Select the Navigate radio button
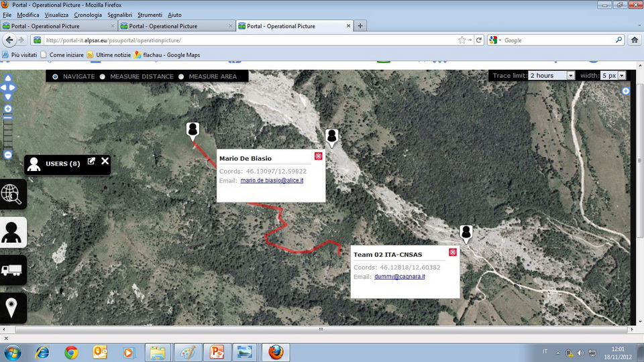This screenshot has height=362, width=644. pyautogui.click(x=55, y=76)
